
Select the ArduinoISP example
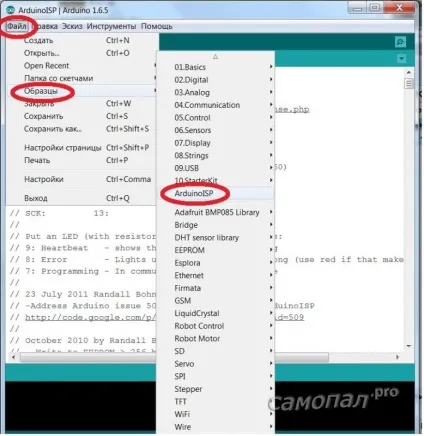click(216, 193)
